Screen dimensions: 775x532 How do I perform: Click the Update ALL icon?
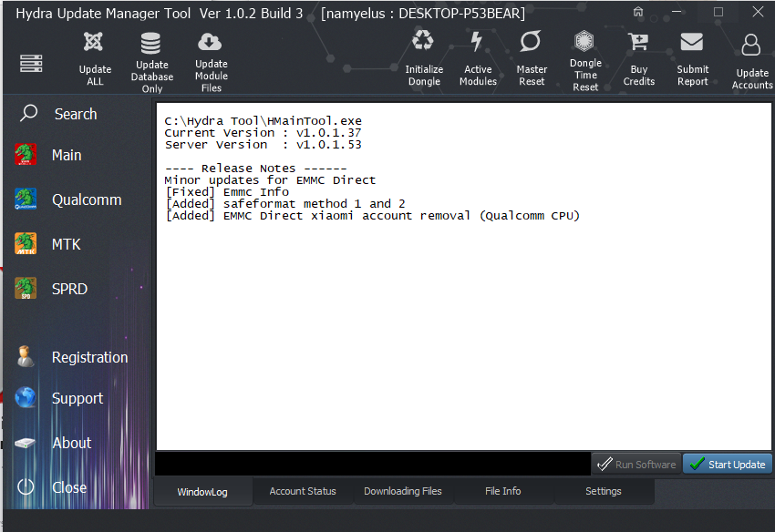pyautogui.click(x=93, y=42)
